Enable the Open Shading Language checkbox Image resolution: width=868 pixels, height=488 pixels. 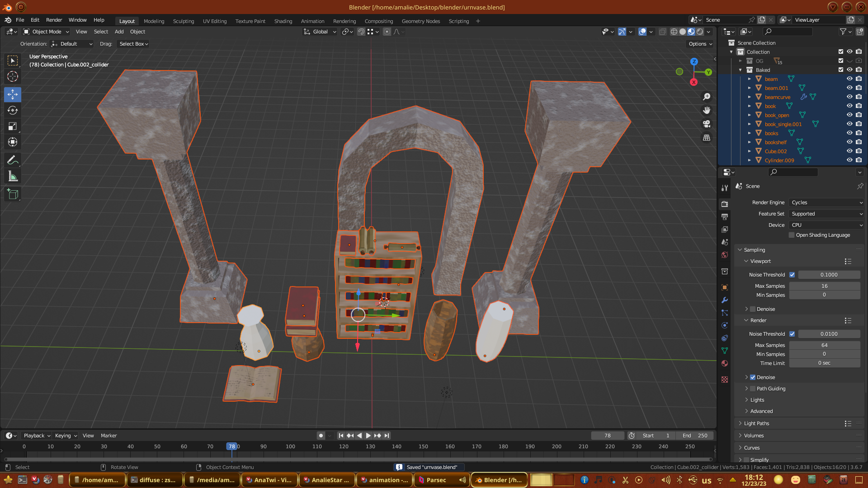(792, 235)
